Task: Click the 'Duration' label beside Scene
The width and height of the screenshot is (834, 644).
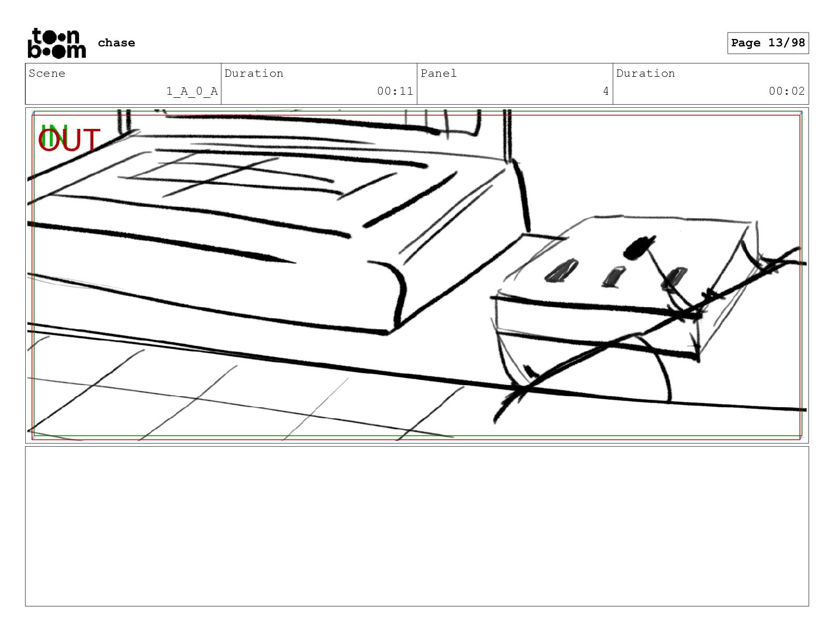Action: pos(254,74)
